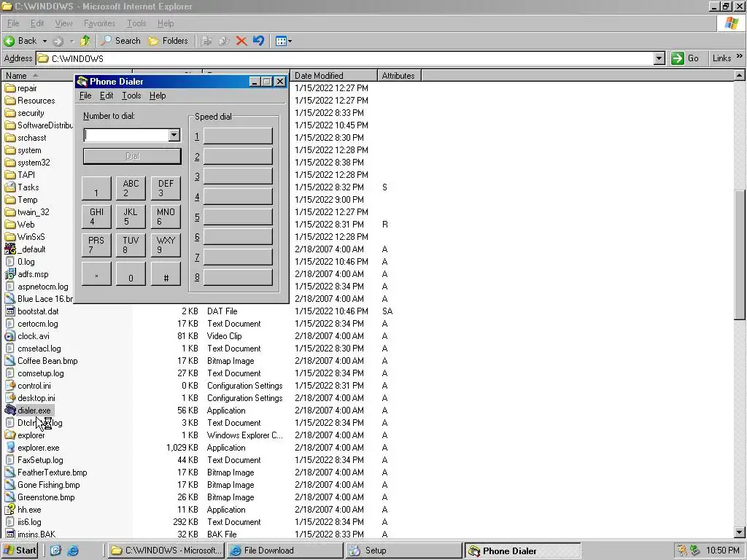This screenshot has width=747, height=560.
Task: Open the Start menu
Action: click(20, 551)
